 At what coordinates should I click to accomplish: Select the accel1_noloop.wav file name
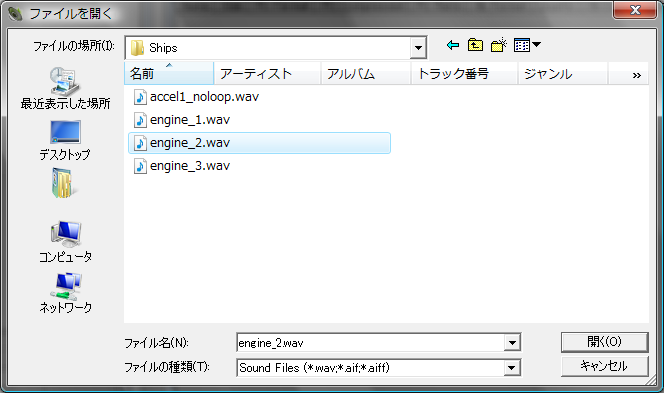(204, 97)
